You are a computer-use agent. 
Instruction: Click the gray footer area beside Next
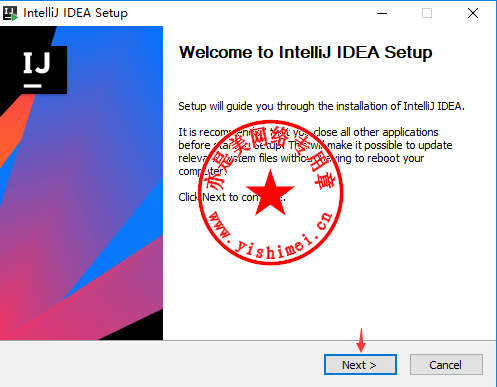160,364
